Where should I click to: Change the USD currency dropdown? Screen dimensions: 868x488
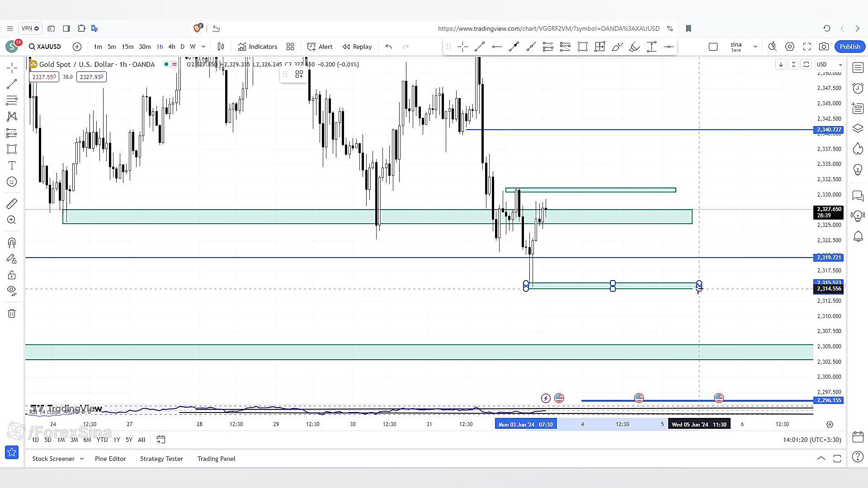point(830,64)
